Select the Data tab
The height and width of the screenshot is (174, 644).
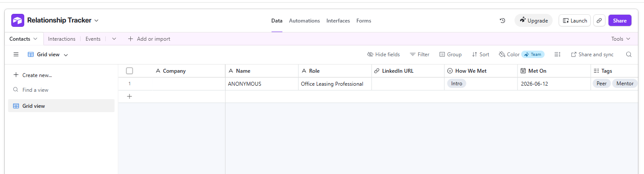point(277,21)
